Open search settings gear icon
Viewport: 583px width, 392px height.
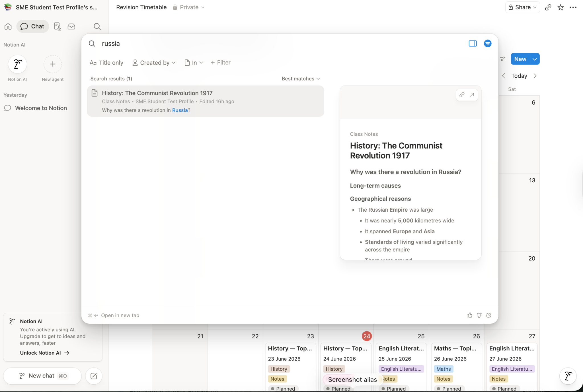(x=489, y=315)
